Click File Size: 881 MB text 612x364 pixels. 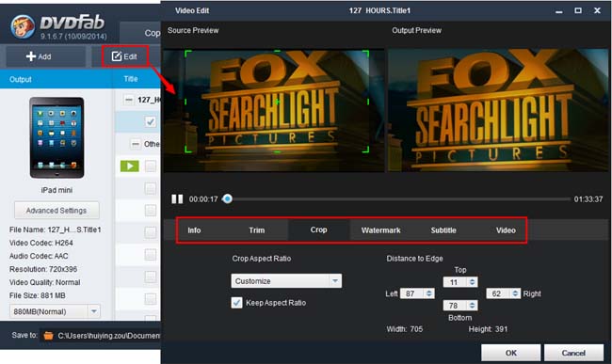(38, 295)
